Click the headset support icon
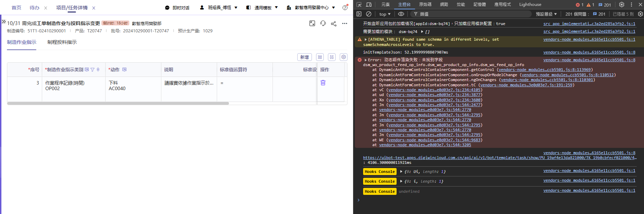This screenshot has height=214, width=644. [x=323, y=23]
